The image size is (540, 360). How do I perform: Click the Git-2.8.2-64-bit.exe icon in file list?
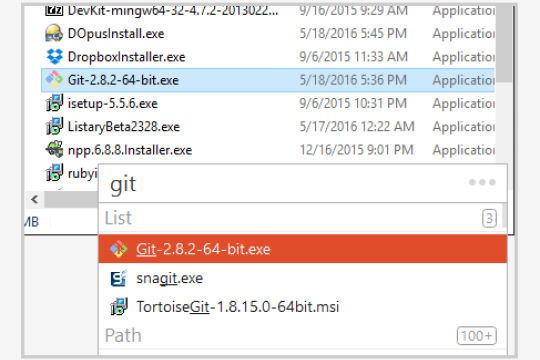[x=54, y=80]
